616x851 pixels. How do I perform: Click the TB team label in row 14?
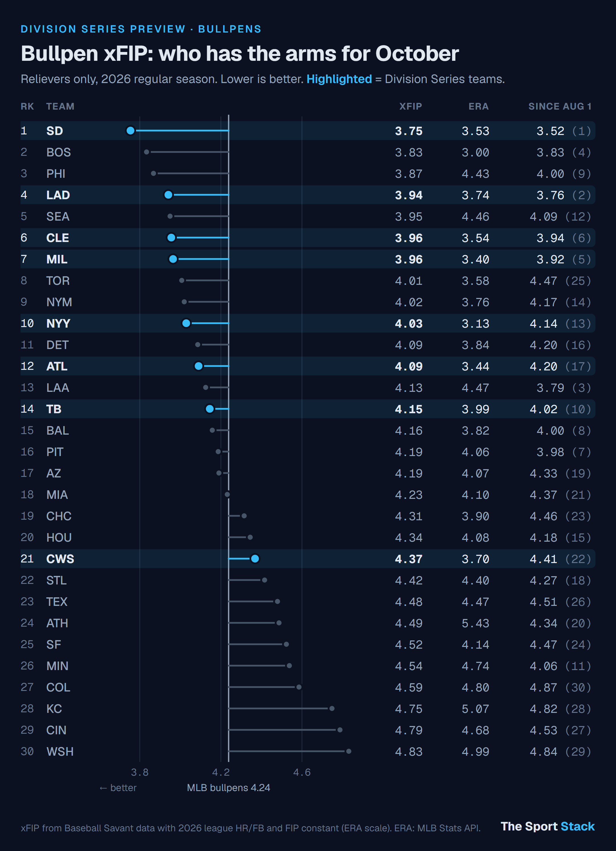[54, 409]
